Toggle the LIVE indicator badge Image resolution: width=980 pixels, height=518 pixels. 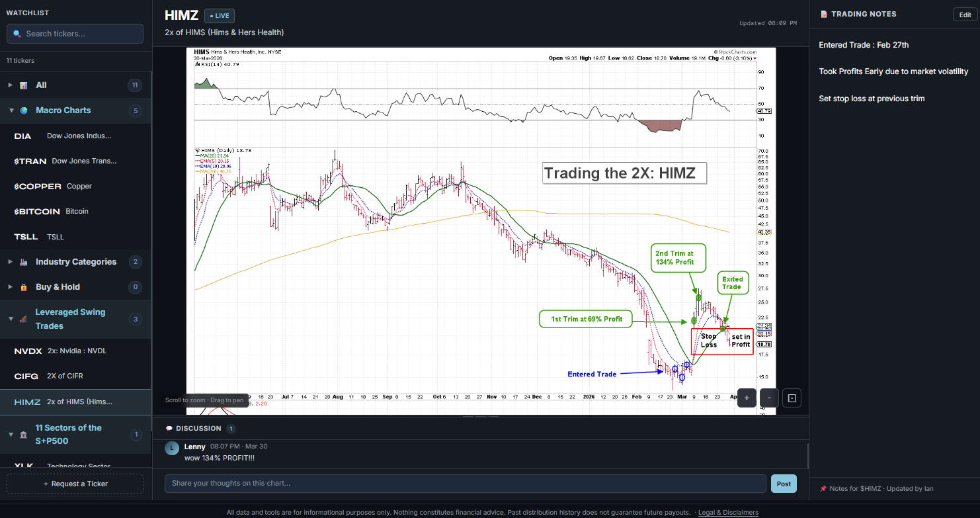(x=219, y=15)
